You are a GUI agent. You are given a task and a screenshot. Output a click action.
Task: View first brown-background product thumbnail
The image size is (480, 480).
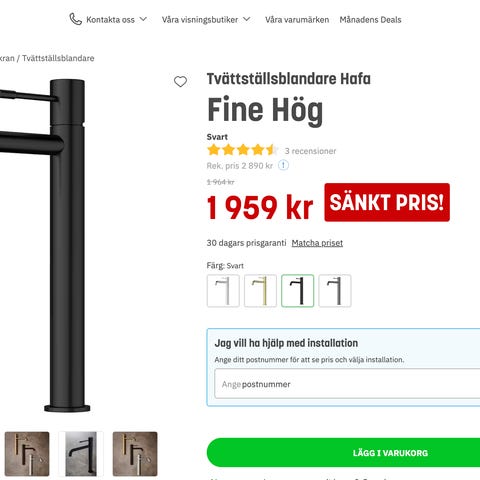coord(27,454)
